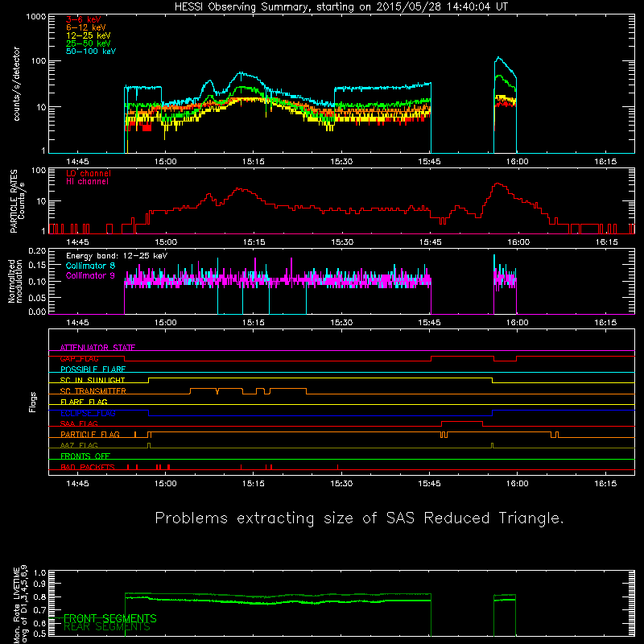Select the FRONT SEGMENTS legend label
Image resolution: width=644 pixels, height=644 pixels.
coord(110,618)
